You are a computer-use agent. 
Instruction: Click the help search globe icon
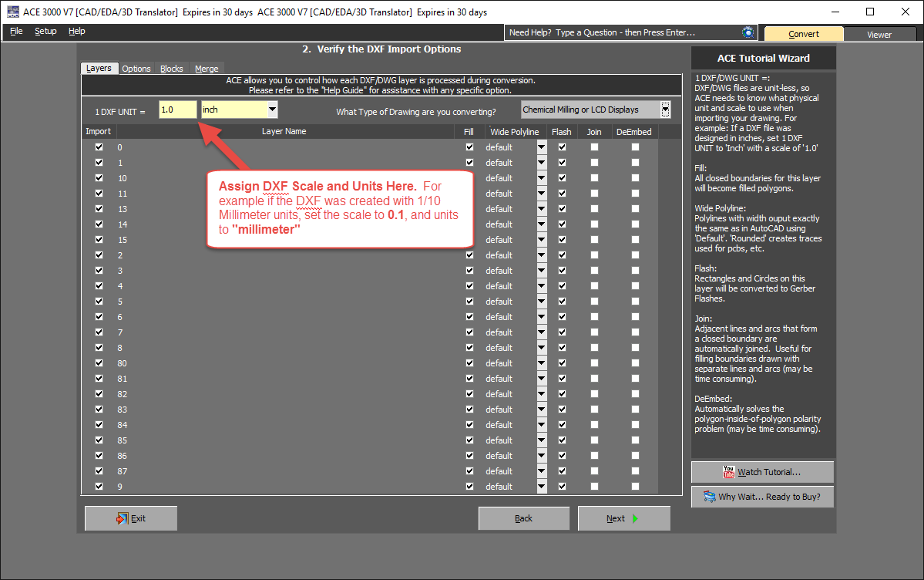pos(748,32)
